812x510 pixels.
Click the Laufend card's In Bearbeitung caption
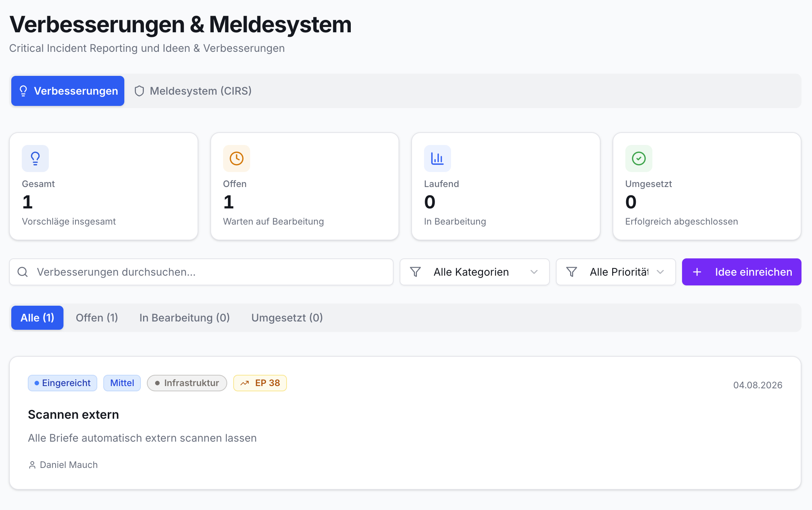455,222
